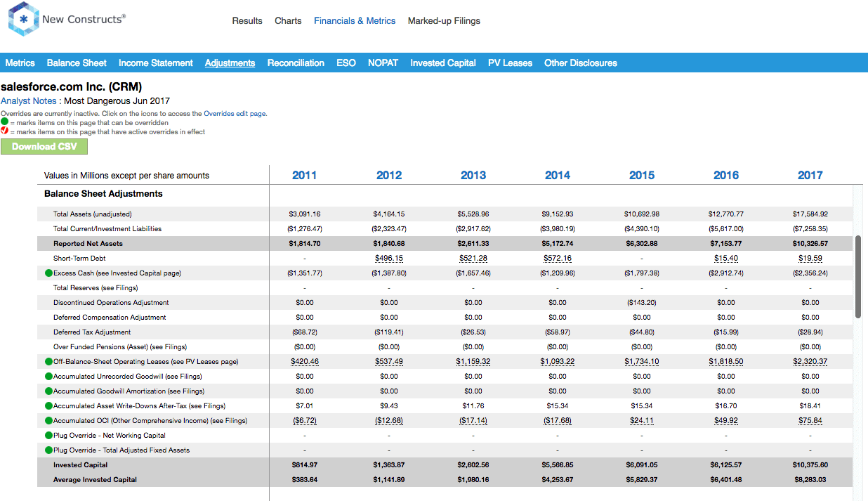Open the ESO tab

click(346, 63)
